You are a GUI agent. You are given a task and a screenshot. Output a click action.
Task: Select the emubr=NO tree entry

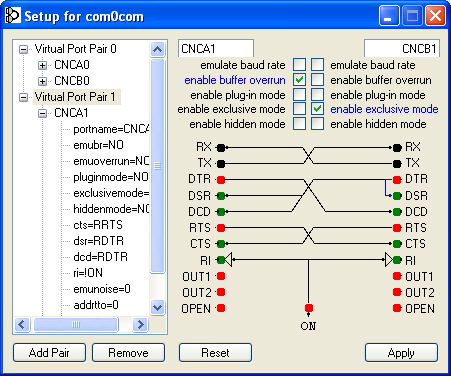tap(98, 145)
